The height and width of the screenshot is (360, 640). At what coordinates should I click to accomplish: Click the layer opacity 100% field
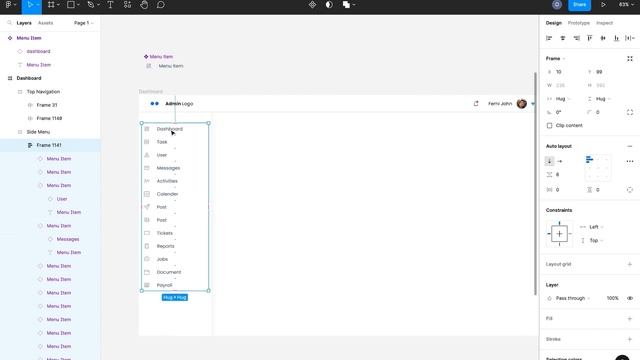(x=612, y=298)
